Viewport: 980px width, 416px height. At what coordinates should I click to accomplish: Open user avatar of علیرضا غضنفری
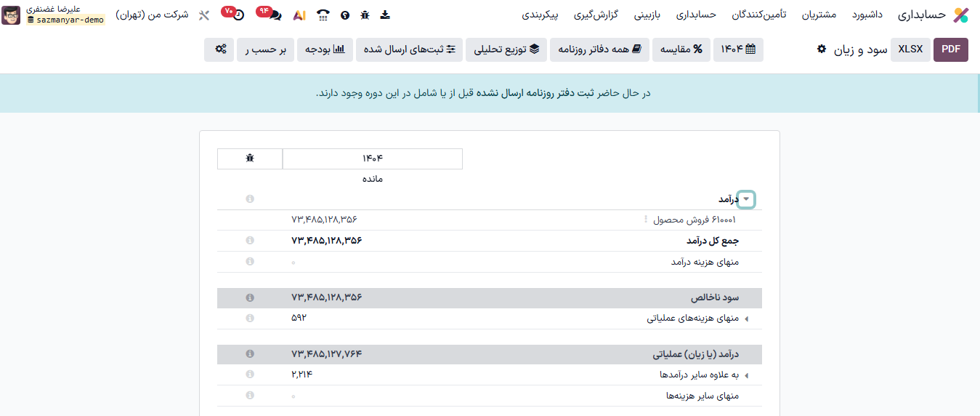point(11,15)
